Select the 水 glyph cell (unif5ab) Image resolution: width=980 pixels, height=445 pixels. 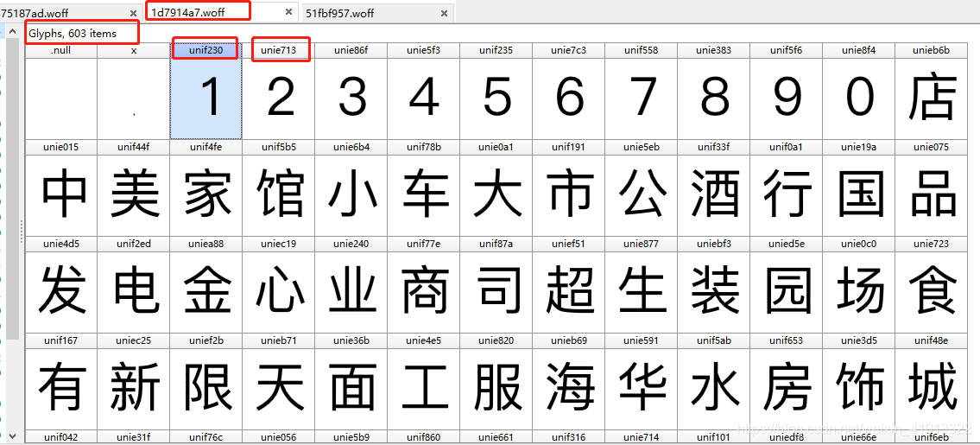713,382
